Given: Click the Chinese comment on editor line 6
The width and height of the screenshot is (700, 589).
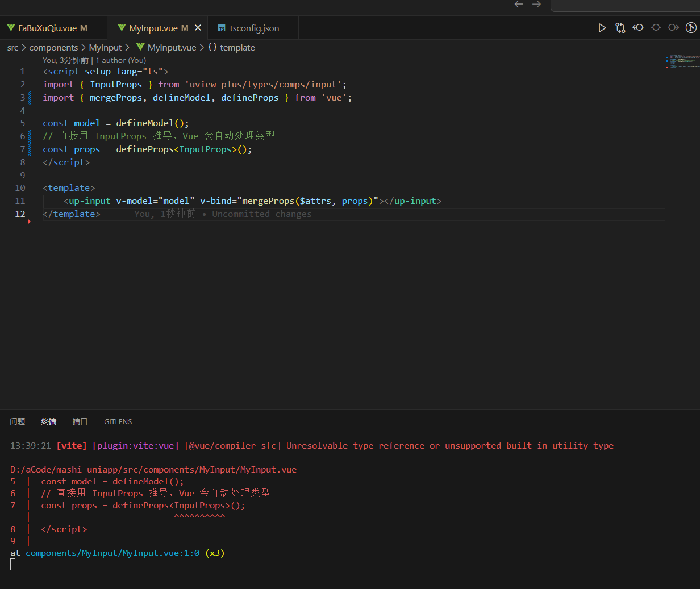Looking at the screenshot, I should pos(159,136).
